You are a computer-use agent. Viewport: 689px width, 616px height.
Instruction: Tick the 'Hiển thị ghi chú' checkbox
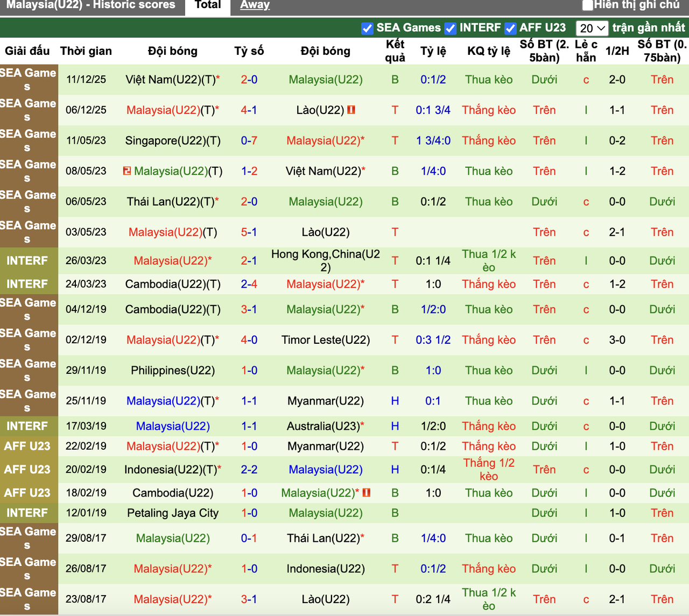588,5
